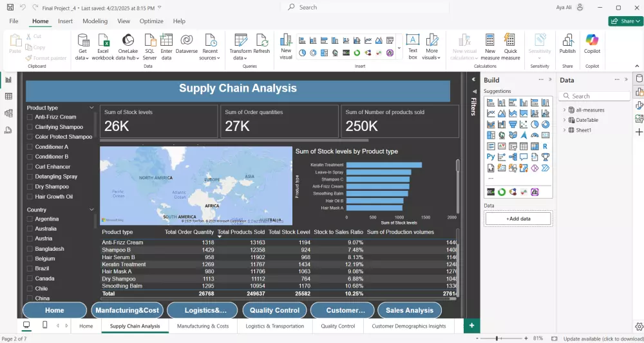The height and width of the screenshot is (343, 644).
Task: Add a new page with plus button
Action: [x=471, y=326]
